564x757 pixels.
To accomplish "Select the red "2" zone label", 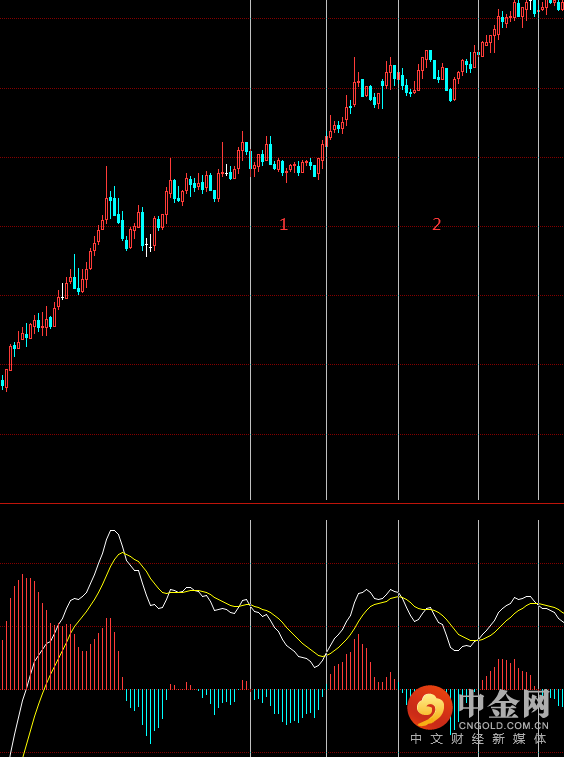I will [x=436, y=224].
